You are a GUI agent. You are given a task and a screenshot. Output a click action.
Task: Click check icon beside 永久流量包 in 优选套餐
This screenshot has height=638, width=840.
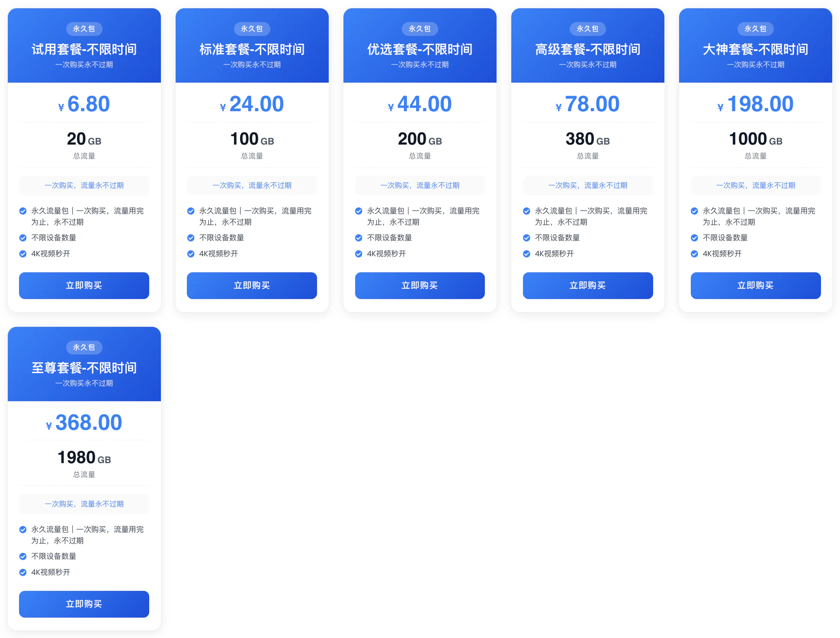click(359, 211)
